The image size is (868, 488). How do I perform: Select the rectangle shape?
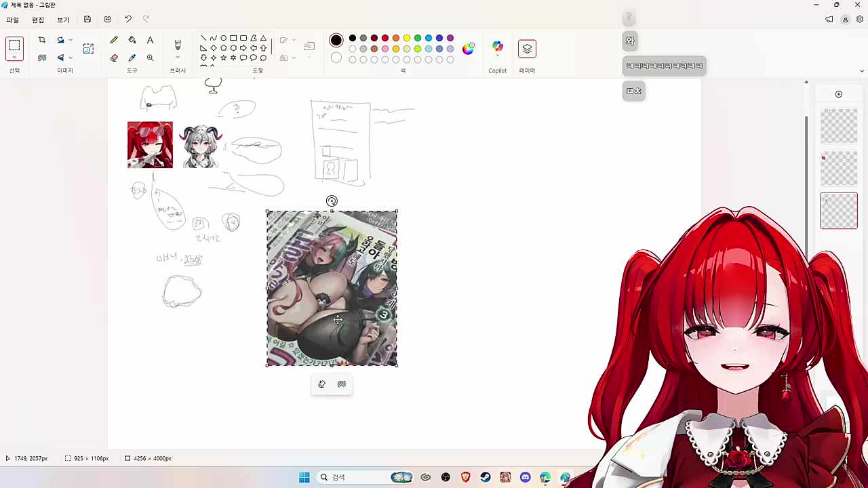(x=233, y=38)
